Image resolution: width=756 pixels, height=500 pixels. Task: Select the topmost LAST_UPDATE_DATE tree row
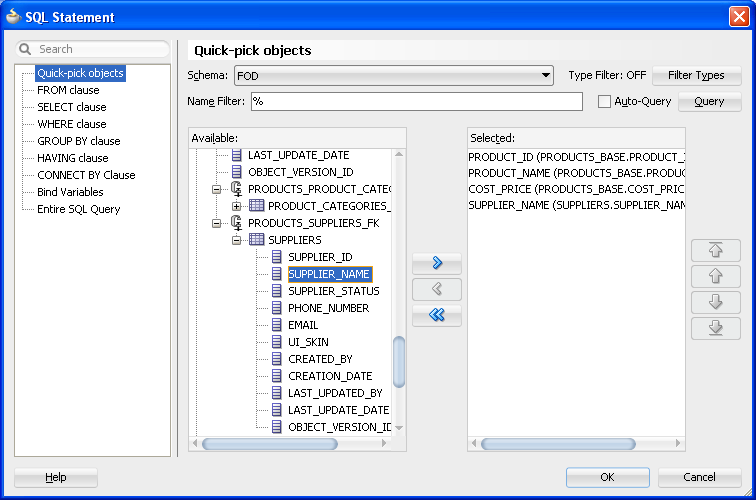tap(298, 155)
